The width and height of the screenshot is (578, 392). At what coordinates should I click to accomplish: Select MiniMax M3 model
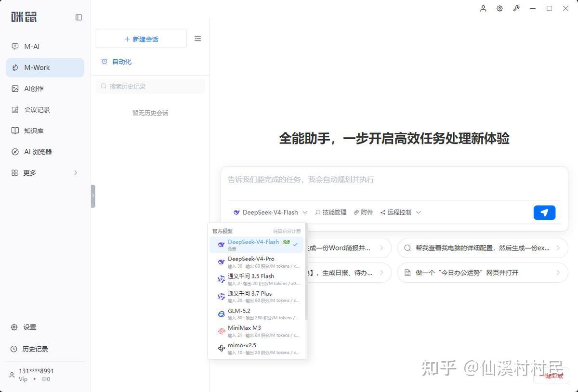click(257, 331)
